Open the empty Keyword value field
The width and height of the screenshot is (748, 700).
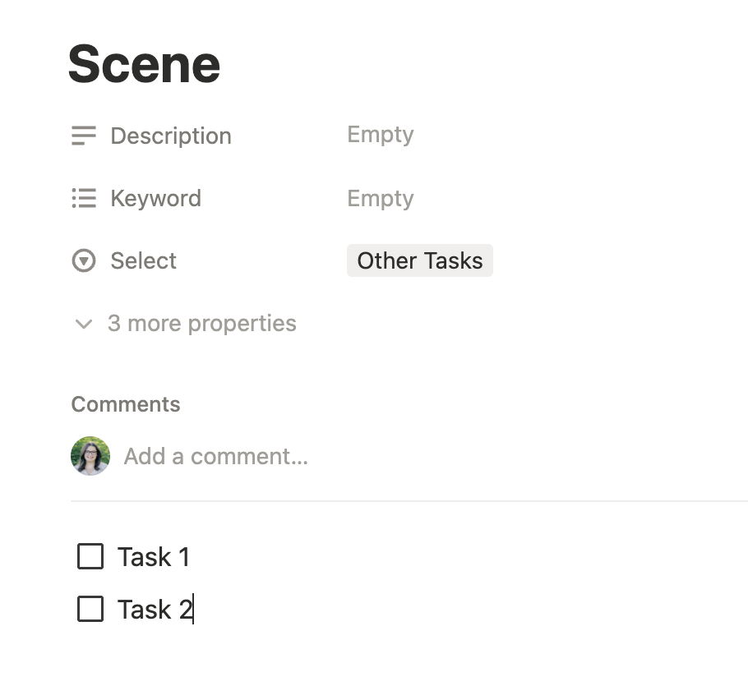380,198
